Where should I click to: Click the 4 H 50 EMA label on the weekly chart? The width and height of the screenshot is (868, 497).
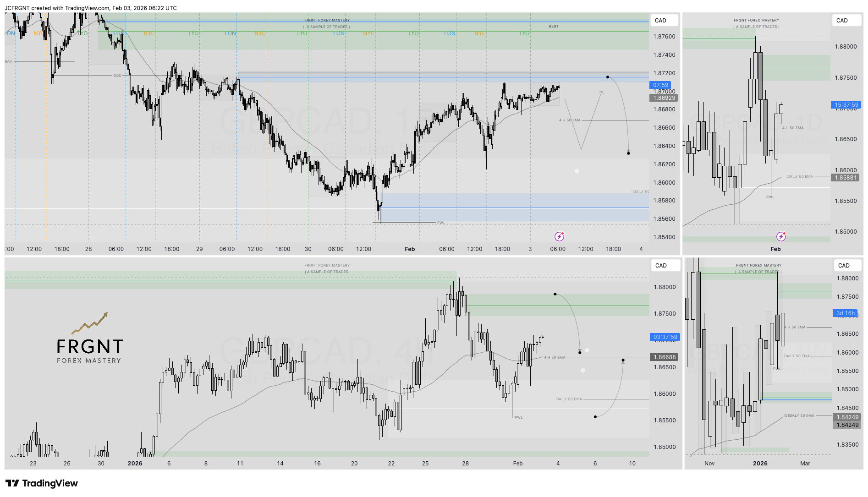click(795, 328)
